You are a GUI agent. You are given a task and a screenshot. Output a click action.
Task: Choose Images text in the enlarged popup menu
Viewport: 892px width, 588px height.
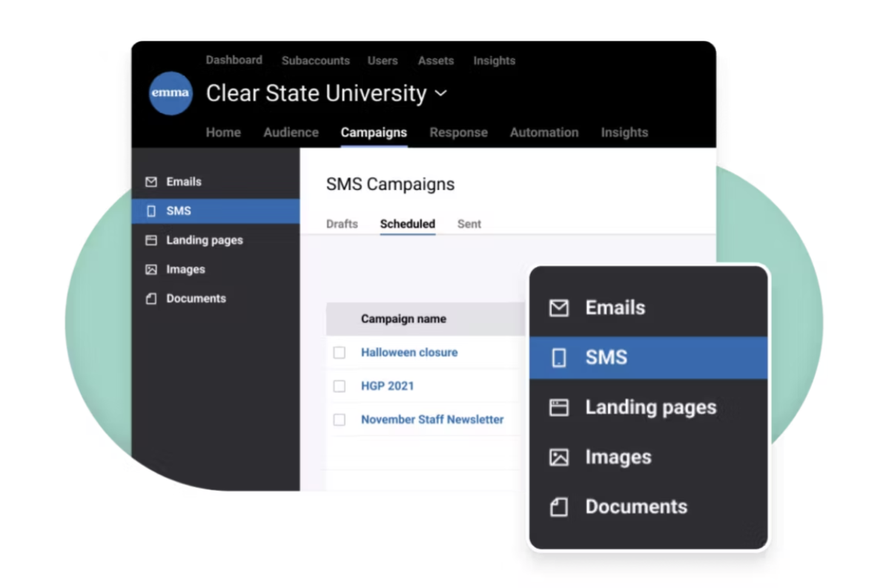pos(618,457)
